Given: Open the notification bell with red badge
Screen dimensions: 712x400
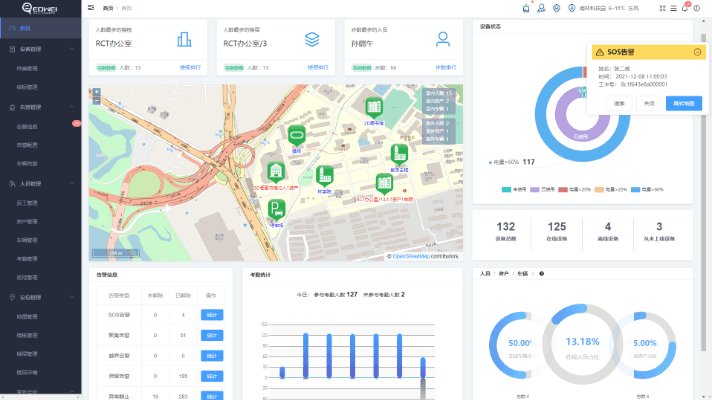Looking at the screenshot, I should pyautogui.click(x=685, y=7).
